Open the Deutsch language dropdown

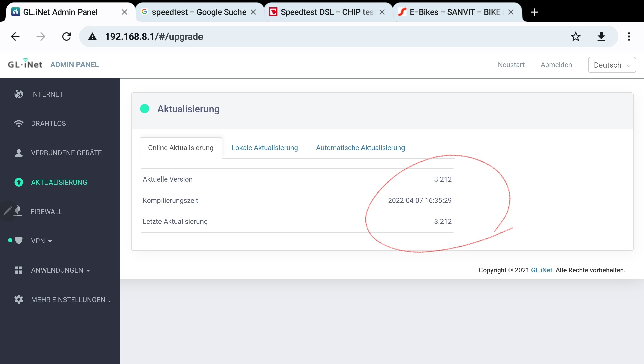(x=612, y=65)
